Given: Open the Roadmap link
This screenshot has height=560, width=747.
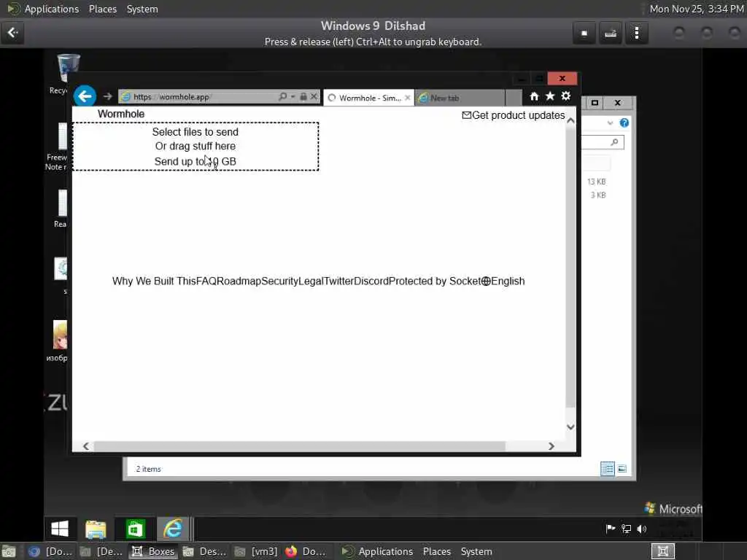Looking at the screenshot, I should (239, 281).
